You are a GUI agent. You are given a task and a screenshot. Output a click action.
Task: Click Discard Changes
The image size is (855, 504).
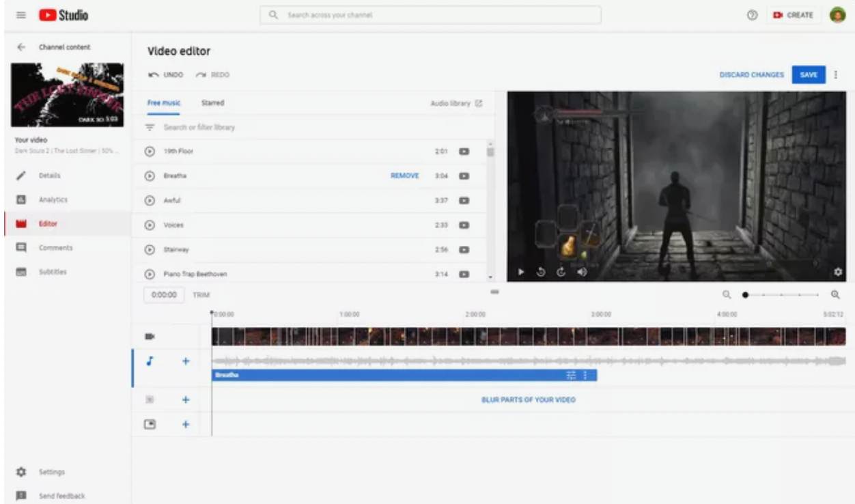tap(751, 74)
